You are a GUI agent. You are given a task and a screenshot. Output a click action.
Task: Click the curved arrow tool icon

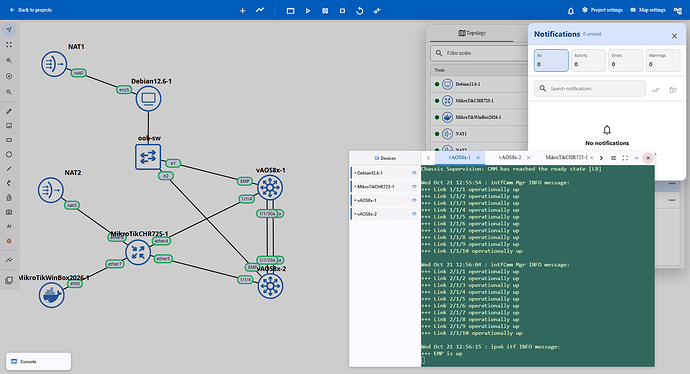(9, 183)
